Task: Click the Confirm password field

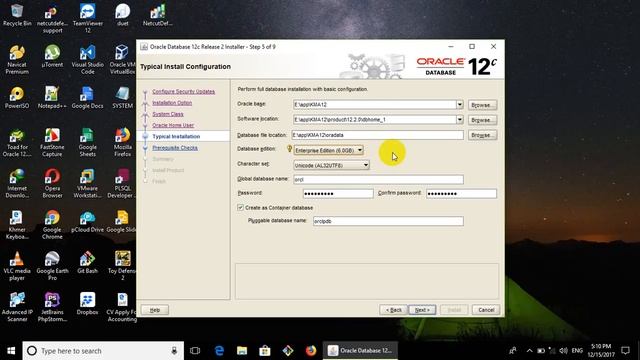Action: (461, 193)
